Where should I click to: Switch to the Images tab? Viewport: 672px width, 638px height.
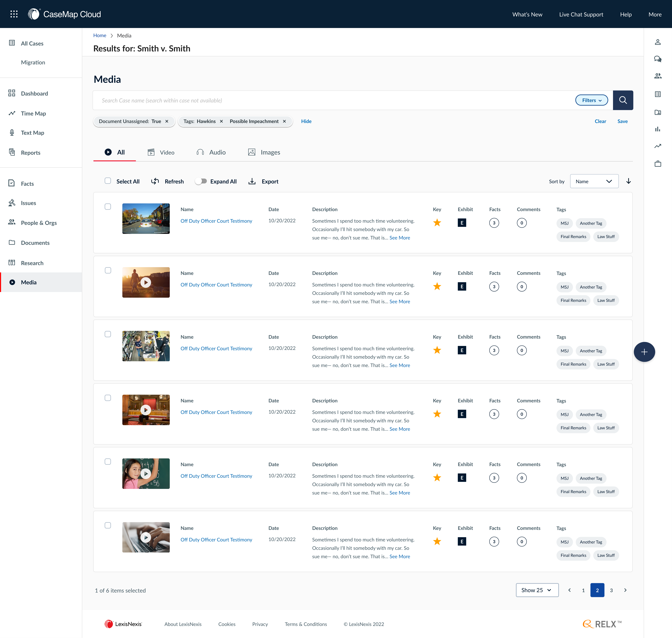tap(264, 152)
